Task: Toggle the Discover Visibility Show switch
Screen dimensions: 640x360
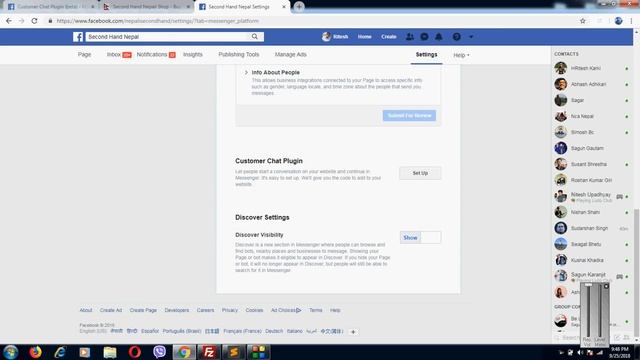Action: (x=420, y=238)
